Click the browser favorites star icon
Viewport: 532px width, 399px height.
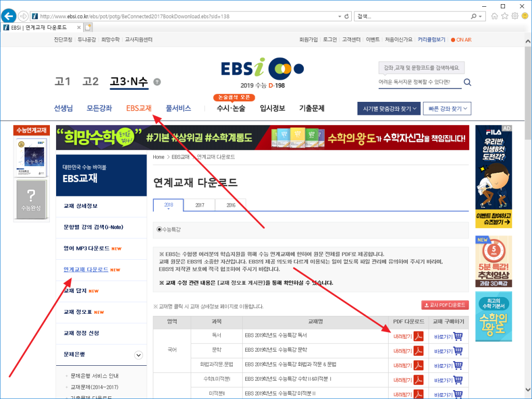click(504, 16)
